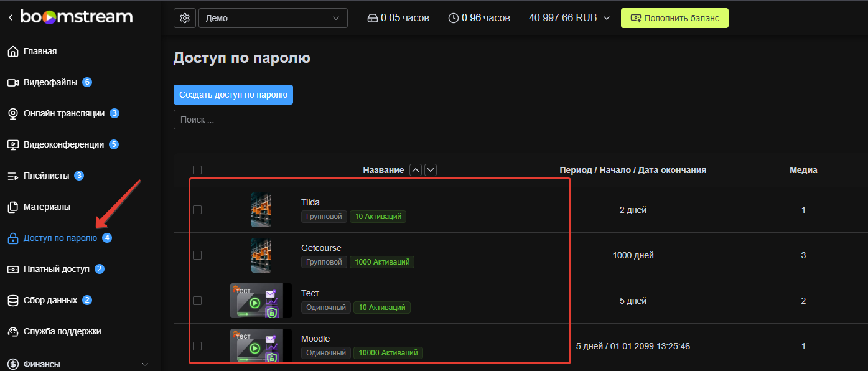Open the Getcourse access entry
868x371 pixels.
pyautogui.click(x=321, y=248)
